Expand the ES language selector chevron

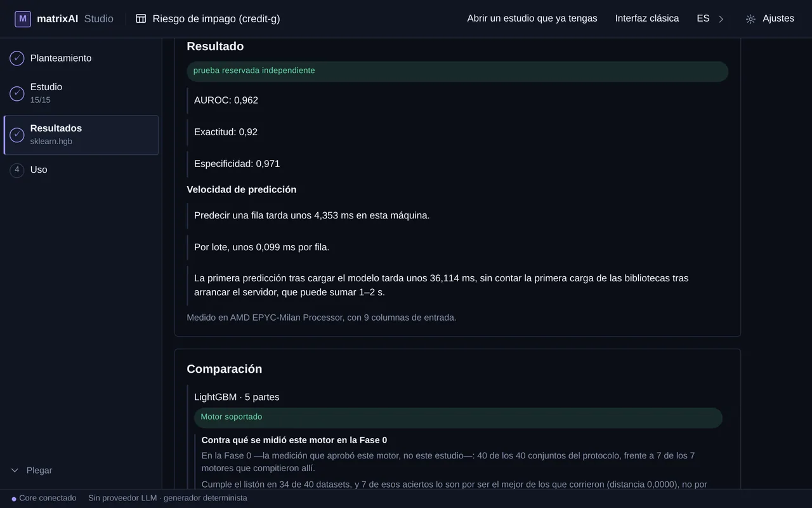coord(721,19)
